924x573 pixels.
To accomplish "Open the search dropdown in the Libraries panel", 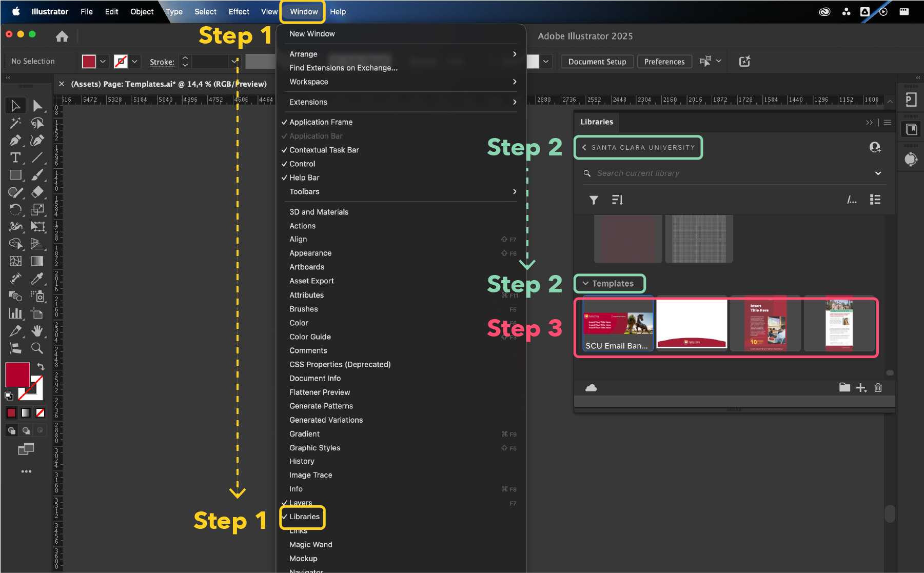I will pos(878,173).
